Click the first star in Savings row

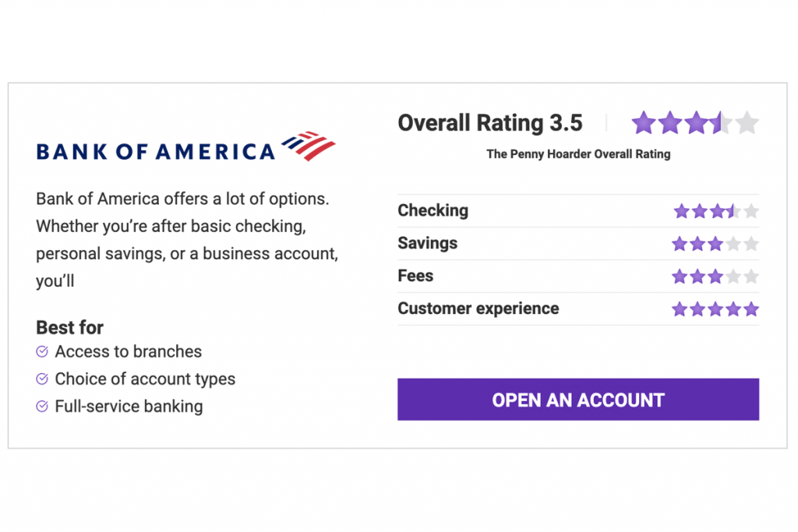click(680, 244)
